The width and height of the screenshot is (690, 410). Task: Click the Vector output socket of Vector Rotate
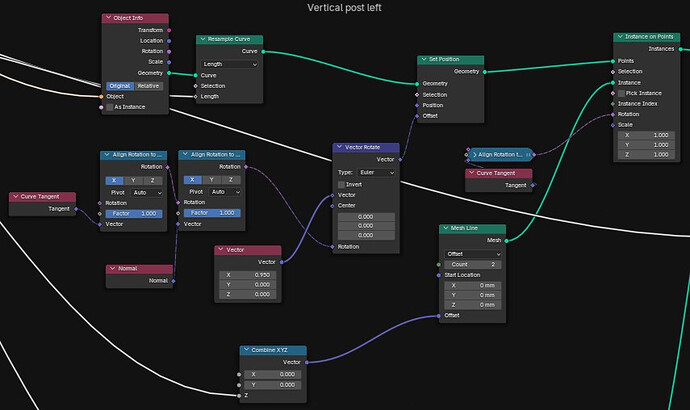tap(400, 160)
